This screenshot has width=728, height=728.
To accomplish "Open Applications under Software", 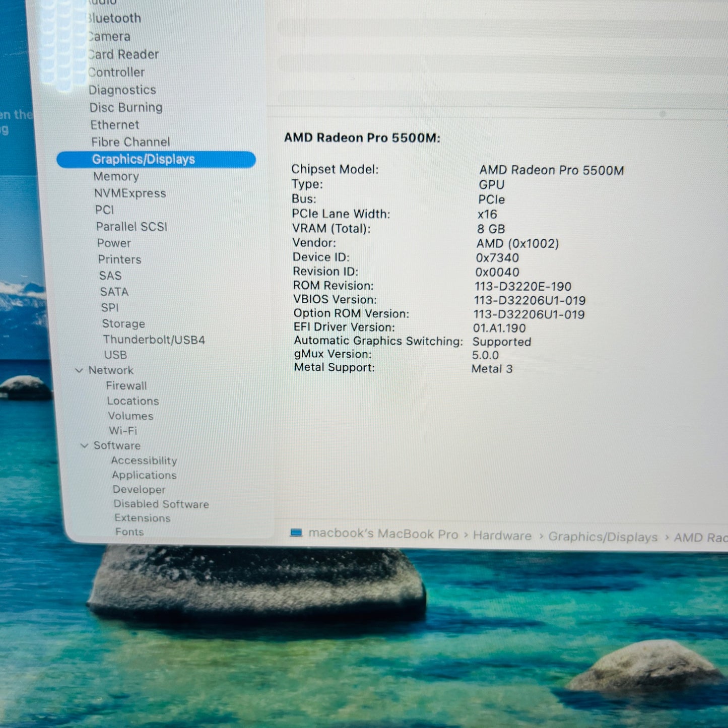I will coord(144,475).
